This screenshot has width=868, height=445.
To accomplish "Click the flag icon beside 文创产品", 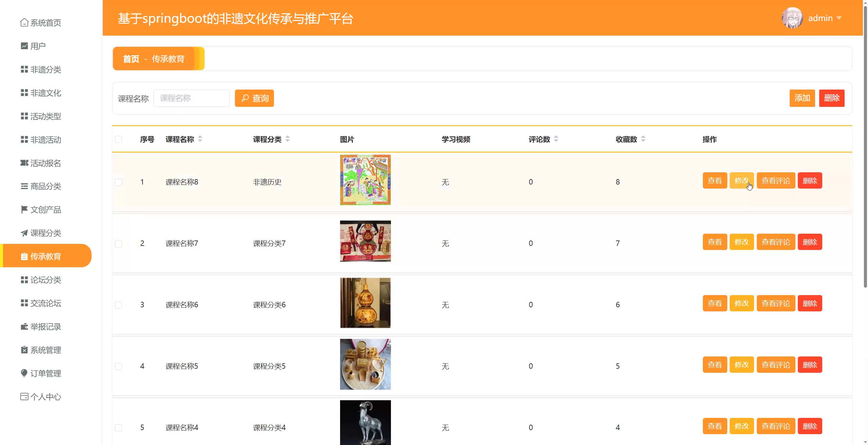I will [x=24, y=210].
